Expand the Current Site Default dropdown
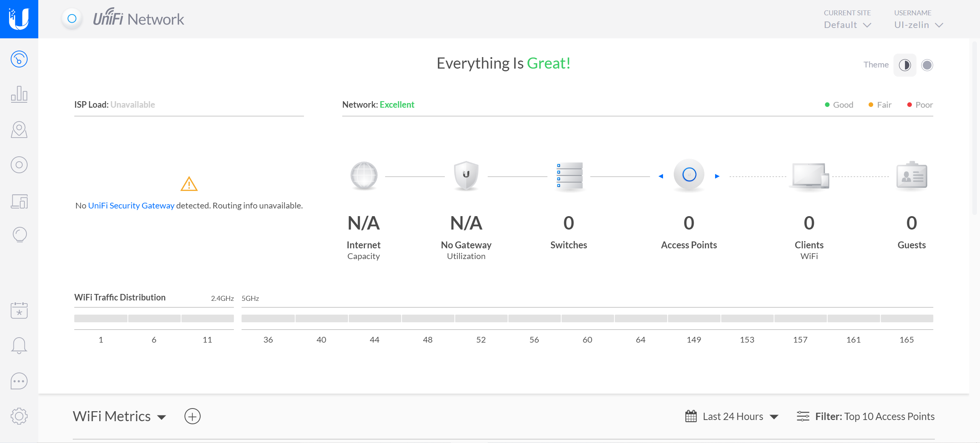This screenshot has height=443, width=980. [848, 25]
